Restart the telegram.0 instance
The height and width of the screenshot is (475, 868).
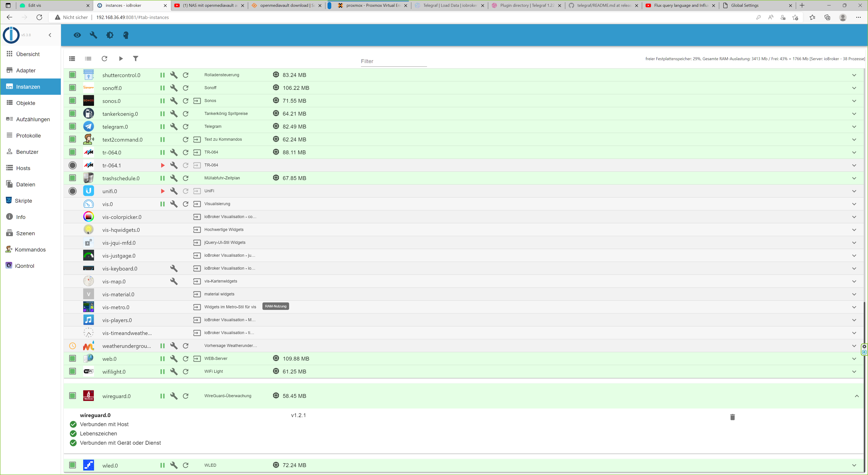(x=185, y=127)
